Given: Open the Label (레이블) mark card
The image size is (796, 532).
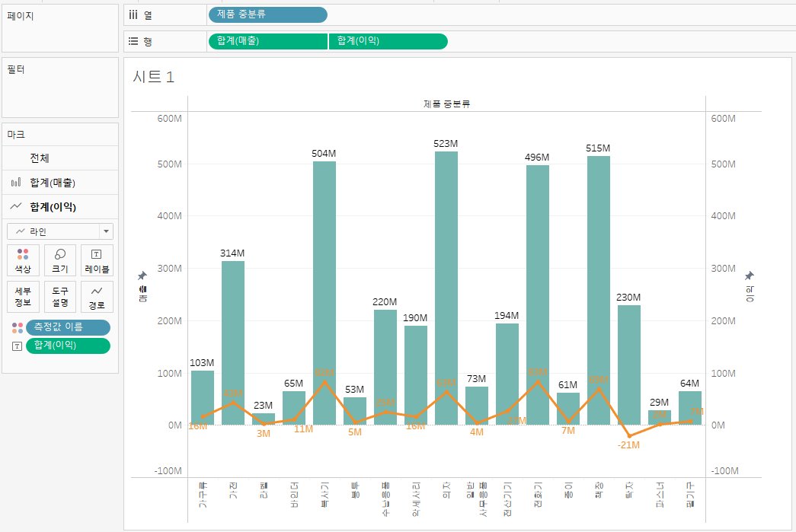Looking at the screenshot, I should (x=97, y=260).
